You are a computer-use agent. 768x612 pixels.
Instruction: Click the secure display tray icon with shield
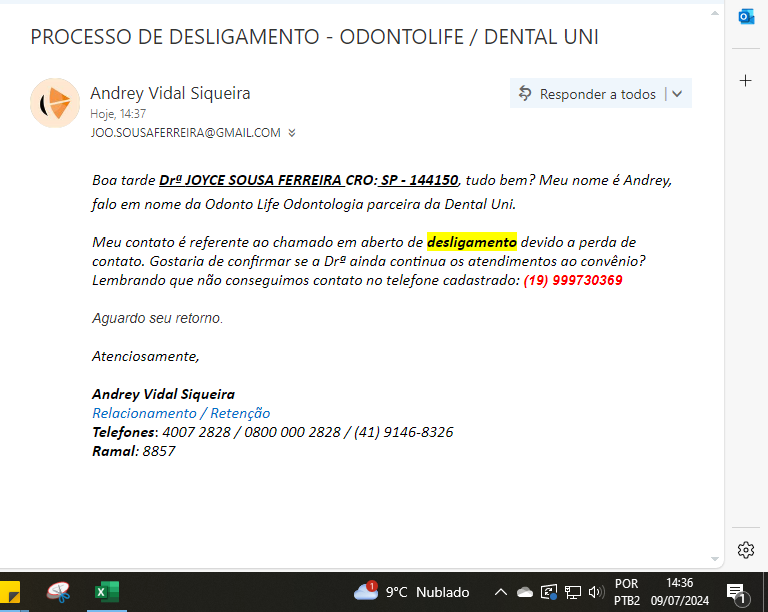coord(549,592)
